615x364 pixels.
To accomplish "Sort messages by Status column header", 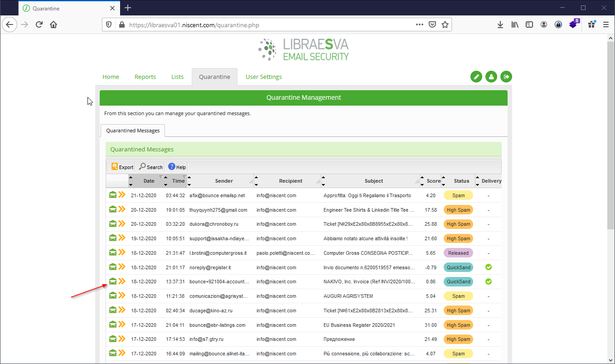I will [x=461, y=181].
